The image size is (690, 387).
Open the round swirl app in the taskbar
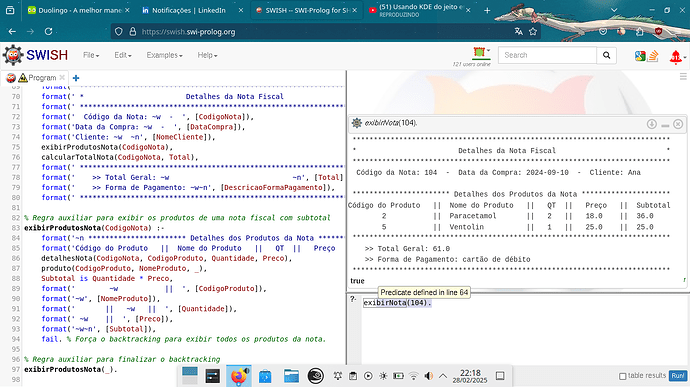click(316, 376)
